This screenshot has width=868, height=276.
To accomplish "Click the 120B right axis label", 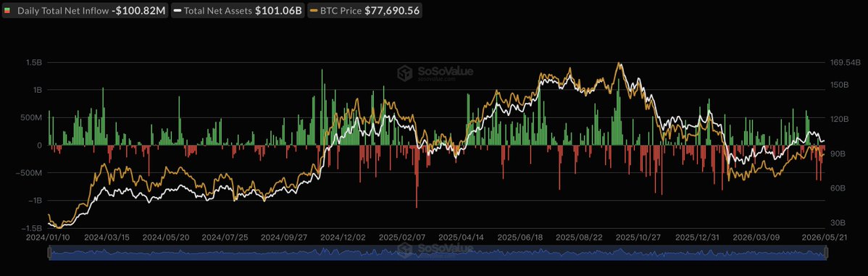I will coord(840,119).
